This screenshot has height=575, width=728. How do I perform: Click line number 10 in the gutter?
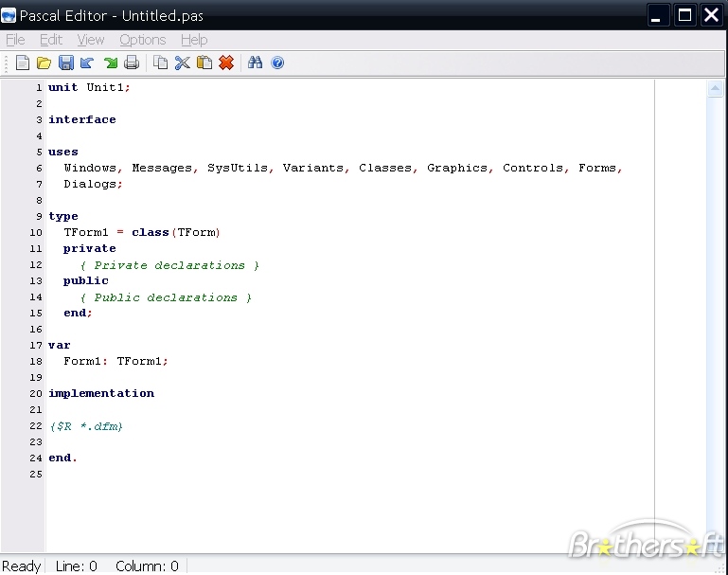36,233
